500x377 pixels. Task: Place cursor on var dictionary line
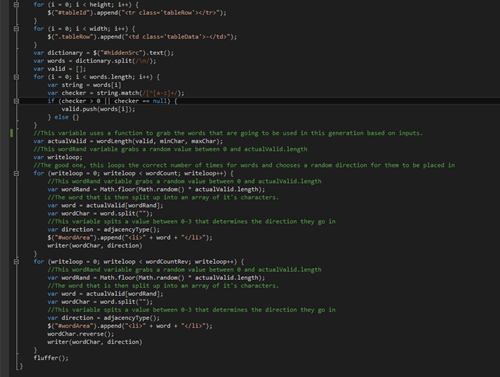click(x=103, y=53)
